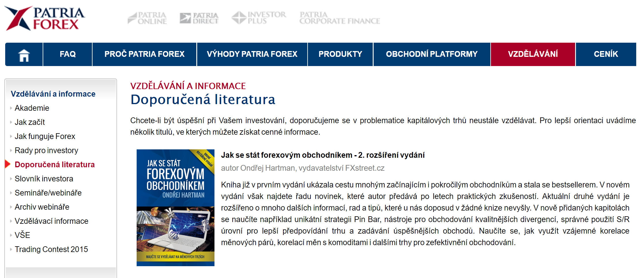Open the Ceník menu item
The height and width of the screenshot is (278, 644).
[x=606, y=54]
